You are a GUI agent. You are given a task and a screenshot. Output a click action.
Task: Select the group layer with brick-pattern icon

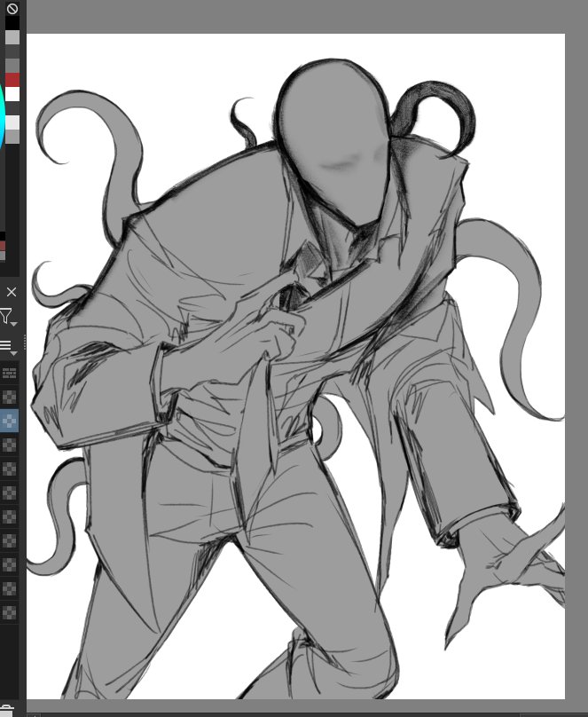click(9, 373)
